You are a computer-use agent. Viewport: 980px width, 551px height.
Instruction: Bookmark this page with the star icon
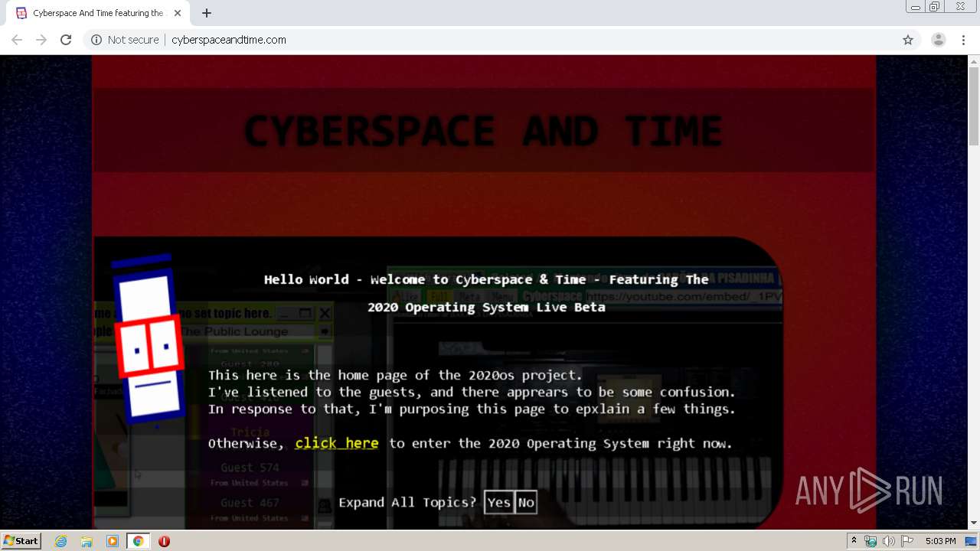tap(908, 40)
